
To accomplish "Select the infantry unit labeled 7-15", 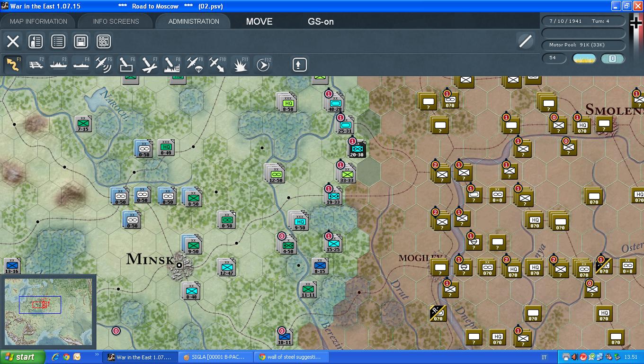I will pyautogui.click(x=83, y=123).
